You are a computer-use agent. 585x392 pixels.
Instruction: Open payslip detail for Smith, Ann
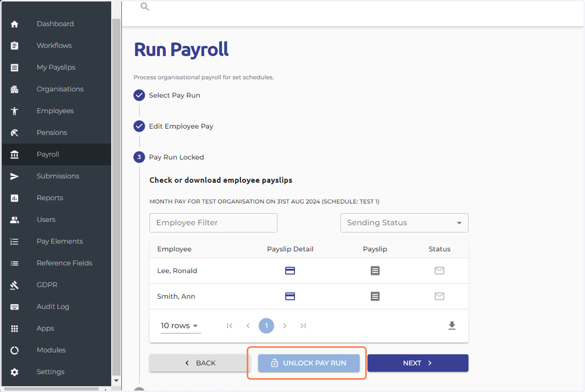pyautogui.click(x=290, y=296)
